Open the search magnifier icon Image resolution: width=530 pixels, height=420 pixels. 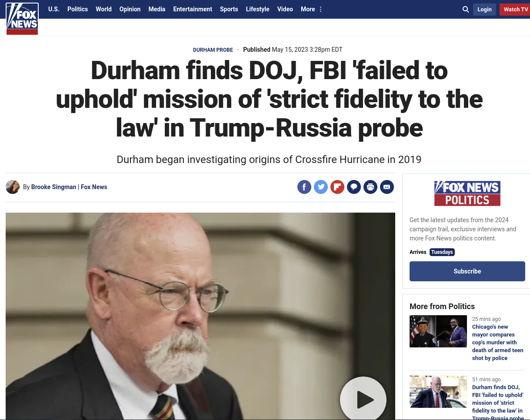pyautogui.click(x=466, y=9)
